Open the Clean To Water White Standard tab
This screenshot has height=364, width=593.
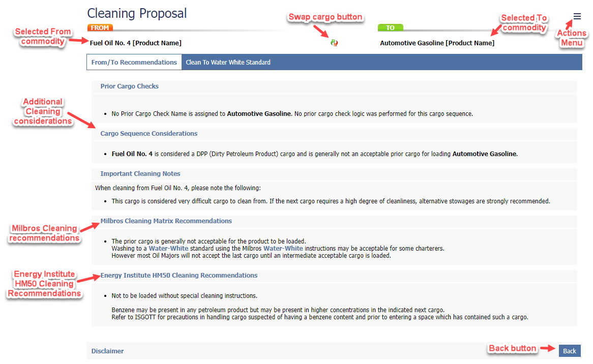click(228, 63)
